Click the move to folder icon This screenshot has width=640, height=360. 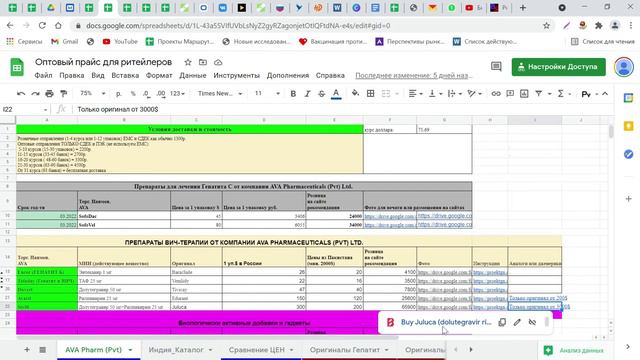point(203,62)
